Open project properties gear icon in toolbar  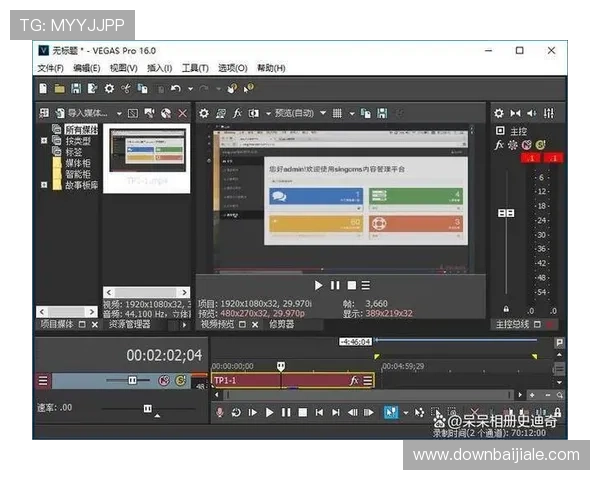point(109,88)
